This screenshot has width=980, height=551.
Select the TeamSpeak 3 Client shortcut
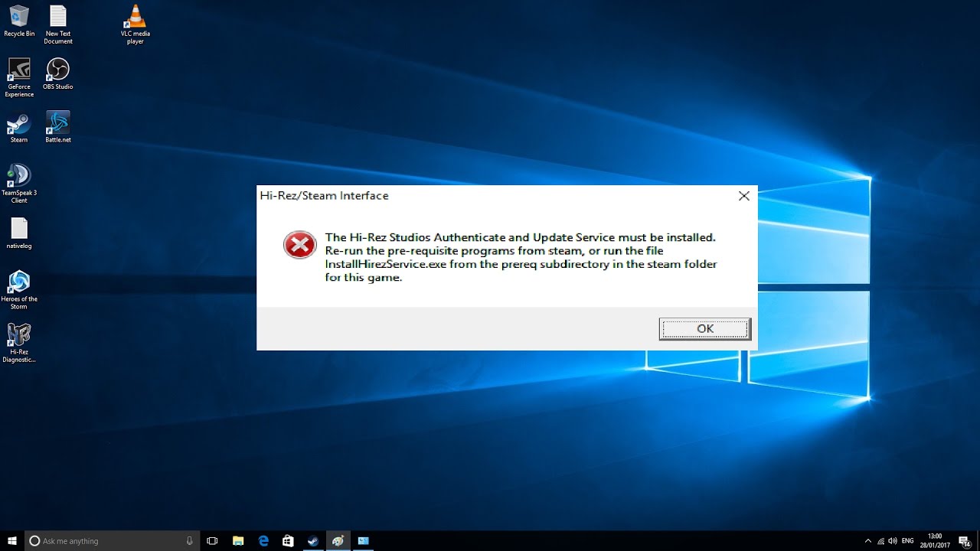[19, 184]
